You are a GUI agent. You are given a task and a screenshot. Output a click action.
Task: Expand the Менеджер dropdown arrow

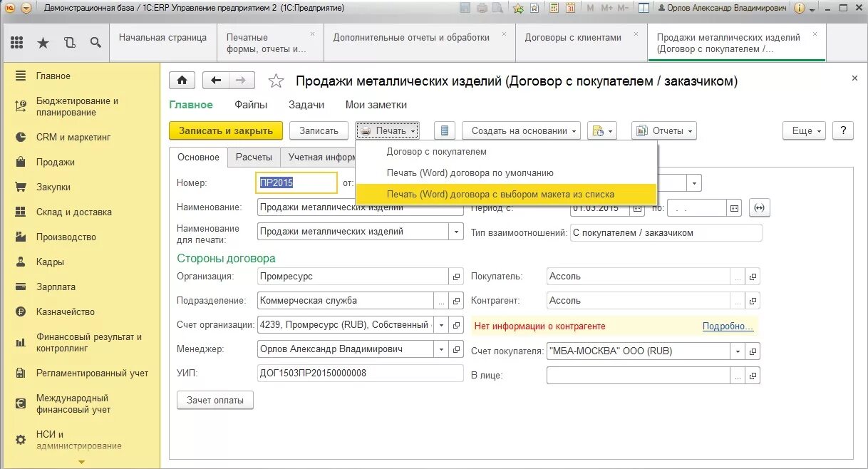[441, 349]
